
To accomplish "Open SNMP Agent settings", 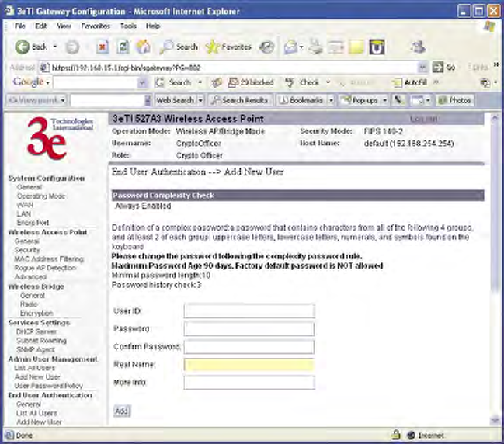I will (36, 349).
